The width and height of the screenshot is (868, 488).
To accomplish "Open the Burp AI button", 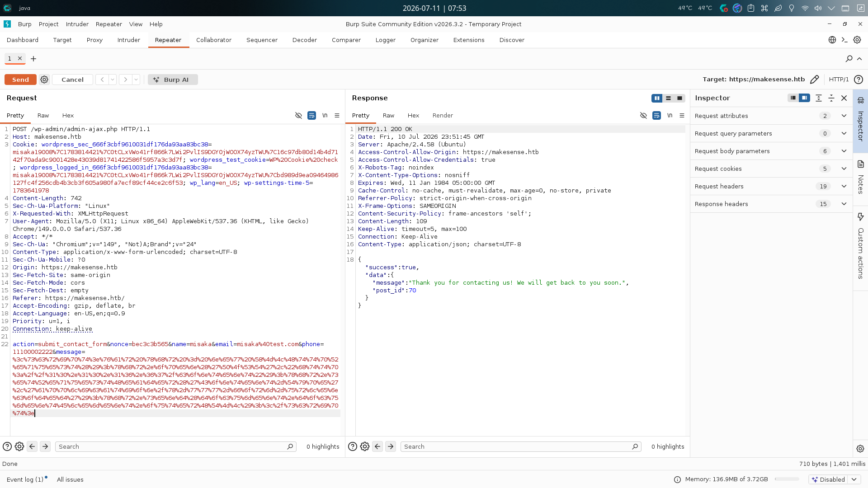I will [173, 80].
